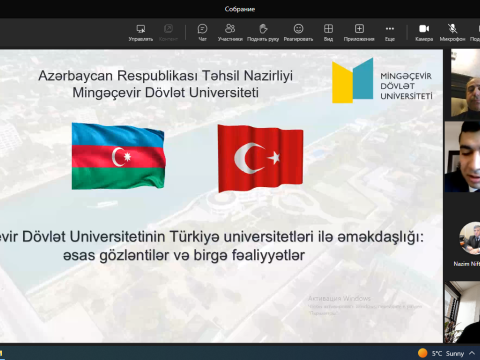The width and height of the screenshot is (480, 360).
Task: Click the Turkey flag on the slide
Action: click(260, 158)
